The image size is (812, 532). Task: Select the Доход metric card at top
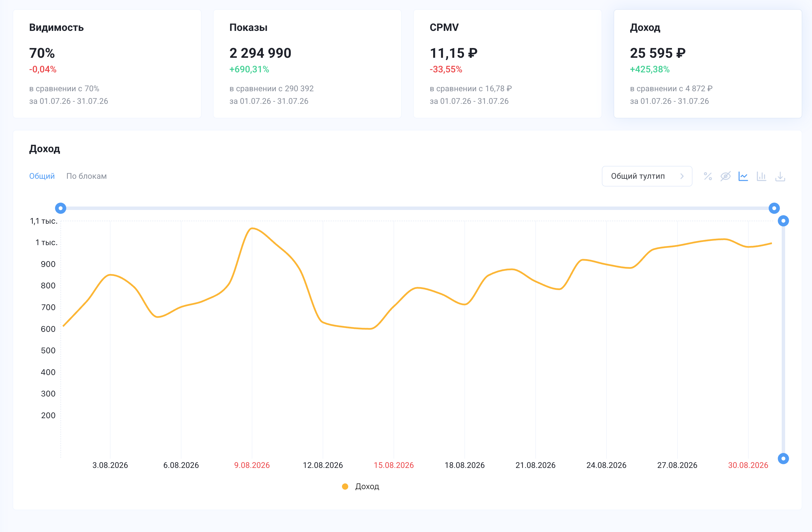click(x=708, y=64)
